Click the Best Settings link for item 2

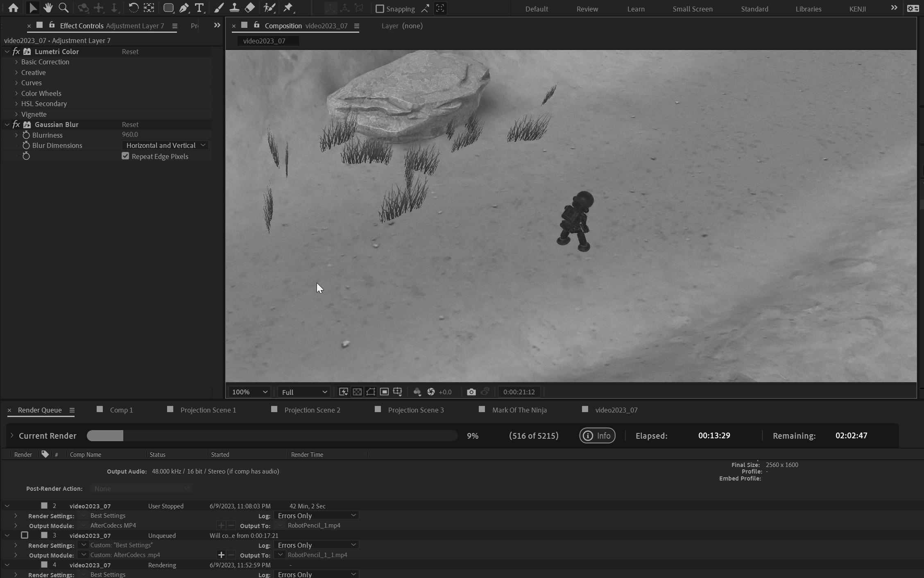click(108, 516)
